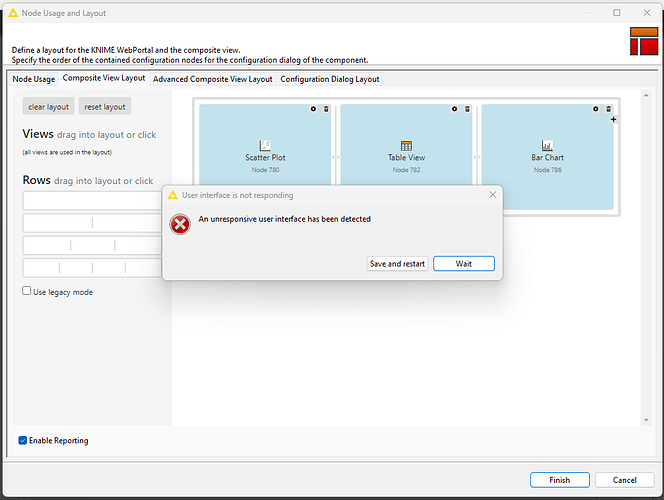Go to Configuration Dialog Layout tab

click(x=329, y=79)
